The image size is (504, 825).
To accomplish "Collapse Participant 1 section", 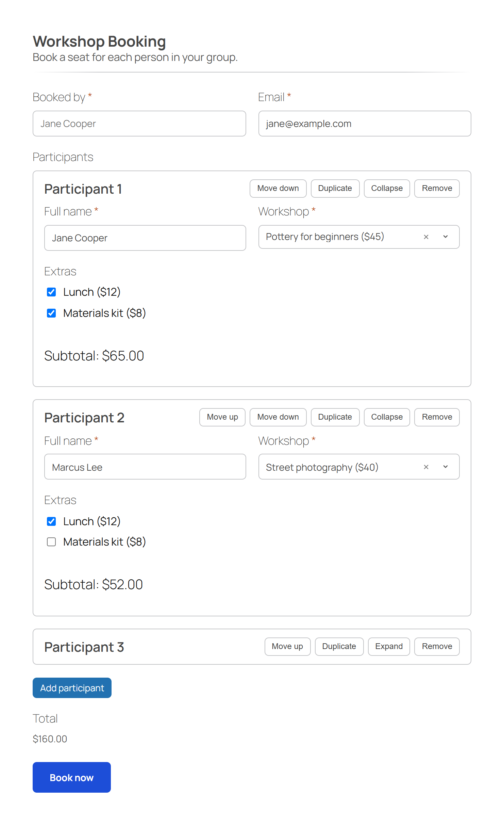I will click(387, 189).
